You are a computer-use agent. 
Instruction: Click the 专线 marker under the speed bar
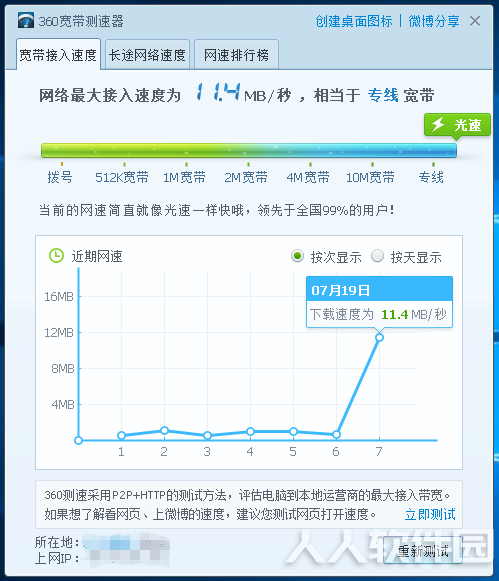click(x=431, y=177)
